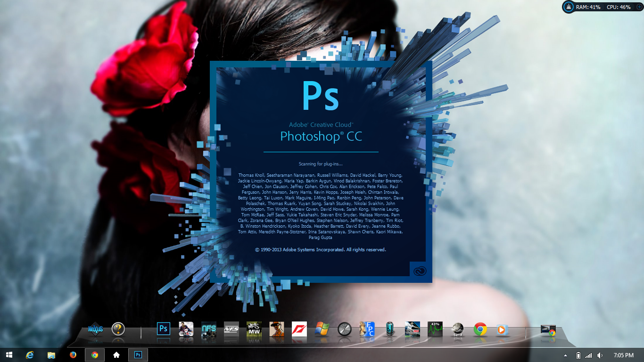Open the GTA San Andreas dock icon
Screen dimensions: 644x362
click(x=277, y=329)
